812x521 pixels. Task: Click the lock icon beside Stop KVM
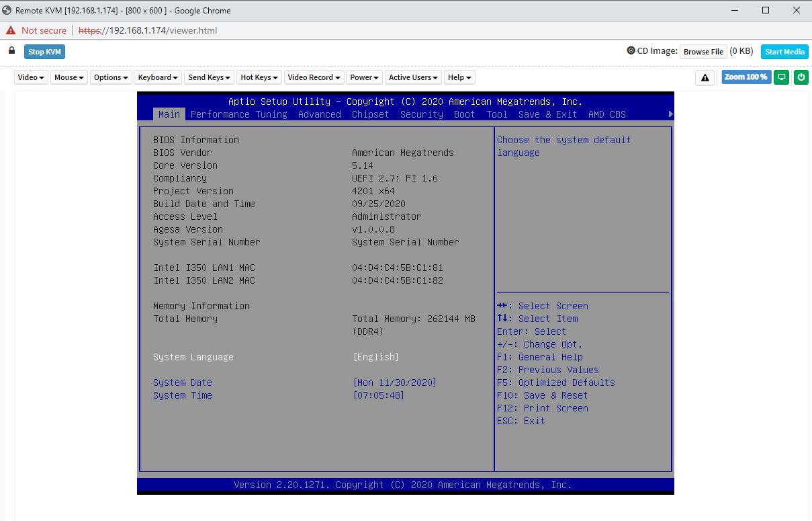tap(11, 51)
